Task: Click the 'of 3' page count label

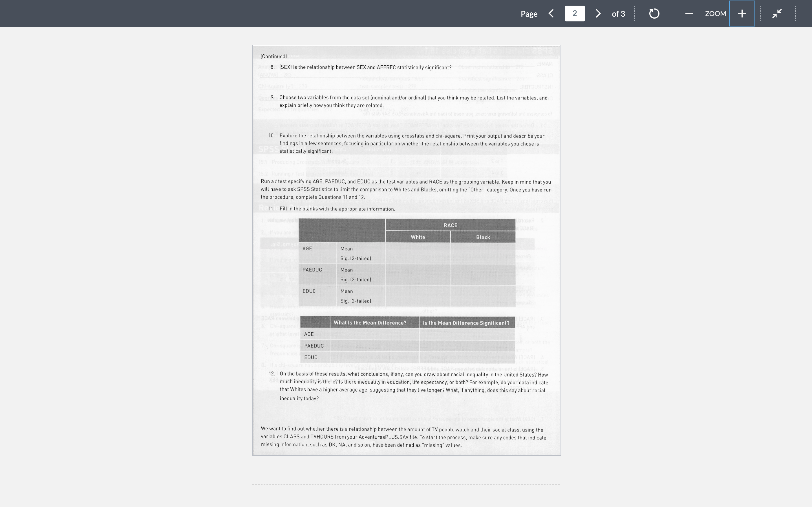Action: tap(618, 14)
